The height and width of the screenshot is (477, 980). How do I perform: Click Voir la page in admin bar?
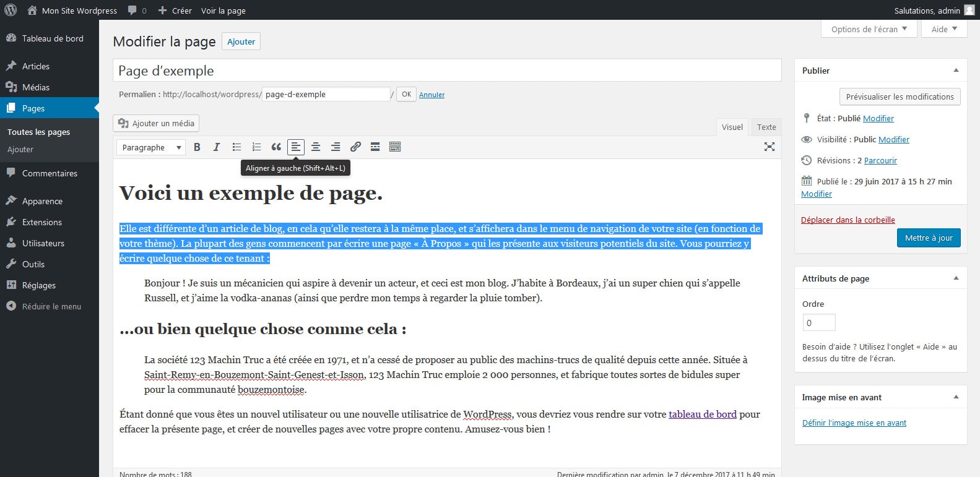coord(223,11)
